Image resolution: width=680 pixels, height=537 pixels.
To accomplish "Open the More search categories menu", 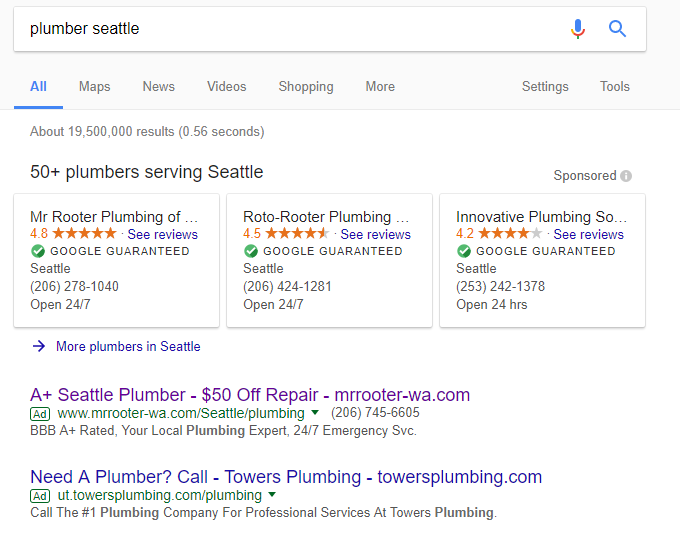I will pyautogui.click(x=380, y=86).
